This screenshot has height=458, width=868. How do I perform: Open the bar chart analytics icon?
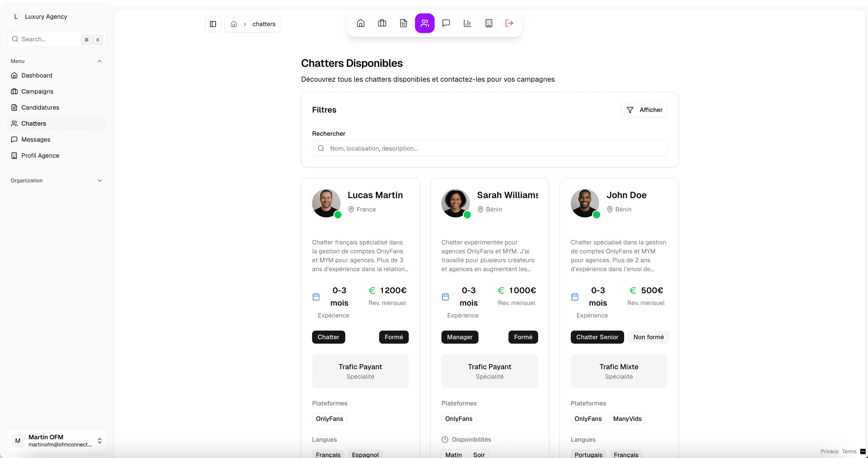tap(467, 23)
